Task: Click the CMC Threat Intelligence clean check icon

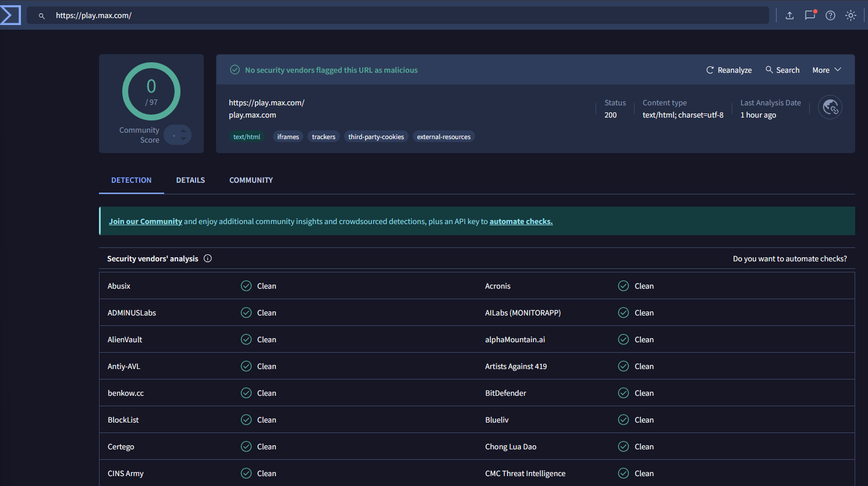Action: tap(623, 473)
